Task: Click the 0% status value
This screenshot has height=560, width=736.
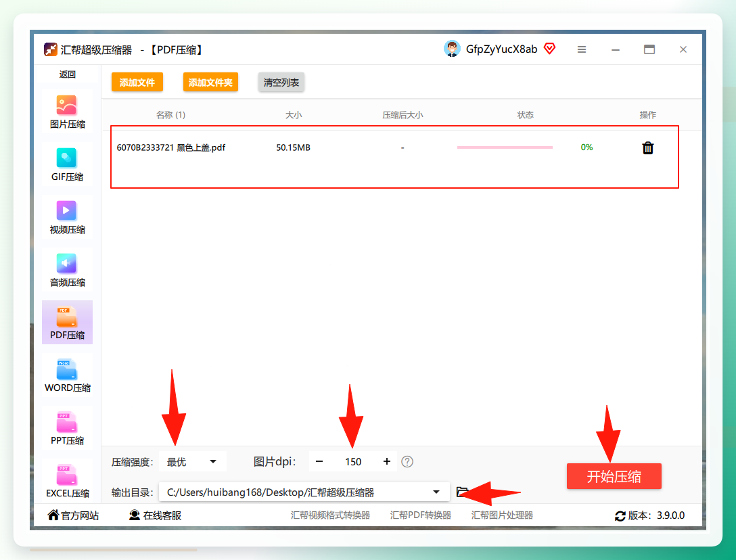Action: (586, 147)
